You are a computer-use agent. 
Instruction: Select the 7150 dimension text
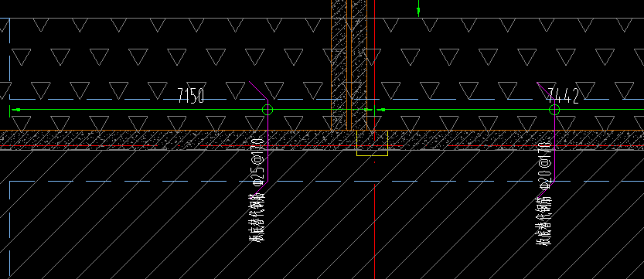tap(190, 96)
